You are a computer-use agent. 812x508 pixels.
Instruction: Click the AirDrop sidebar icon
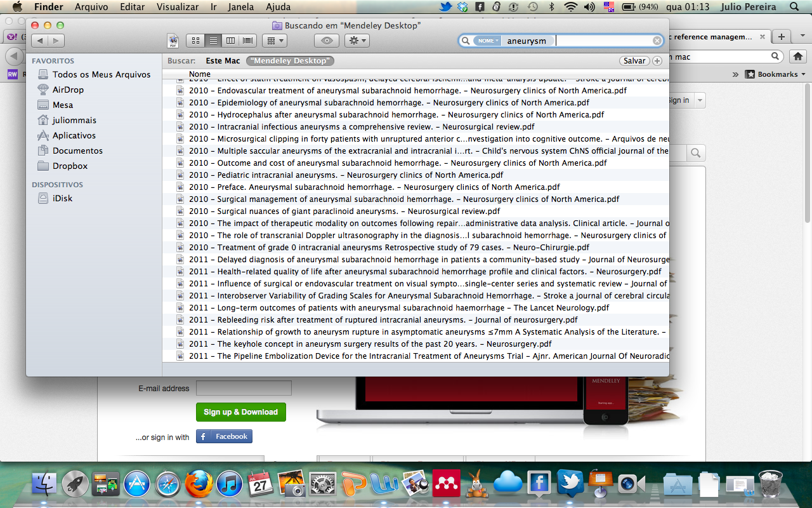[x=43, y=90]
